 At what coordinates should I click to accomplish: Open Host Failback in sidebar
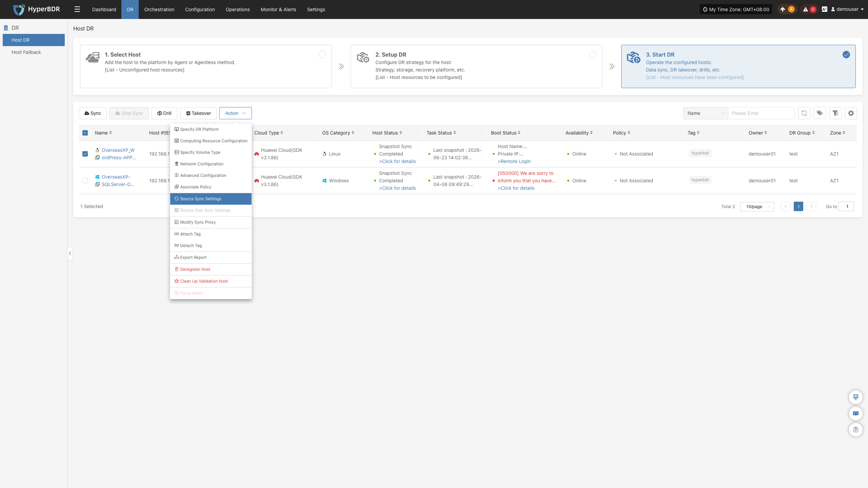pos(34,52)
